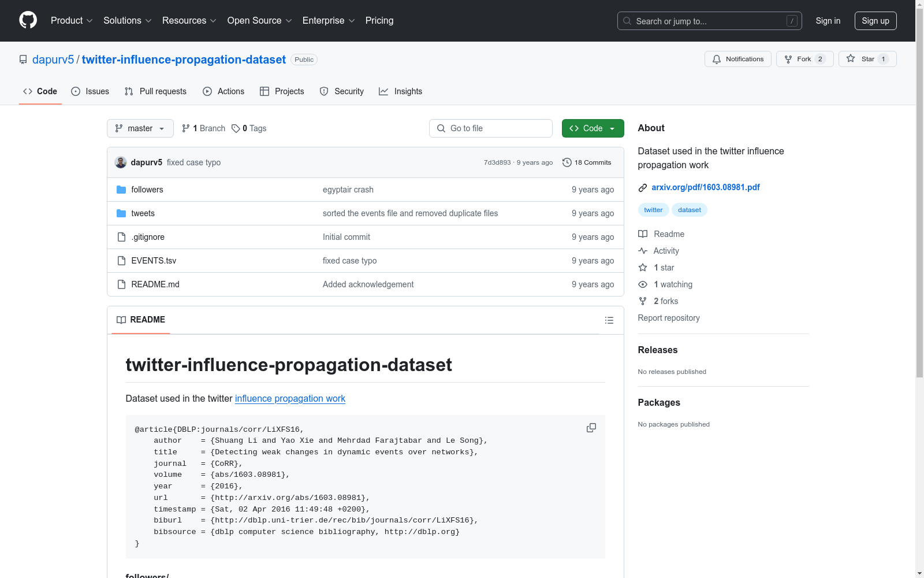Image resolution: width=924 pixels, height=578 pixels.
Task: Expand the Open Source menu
Action: (x=260, y=21)
